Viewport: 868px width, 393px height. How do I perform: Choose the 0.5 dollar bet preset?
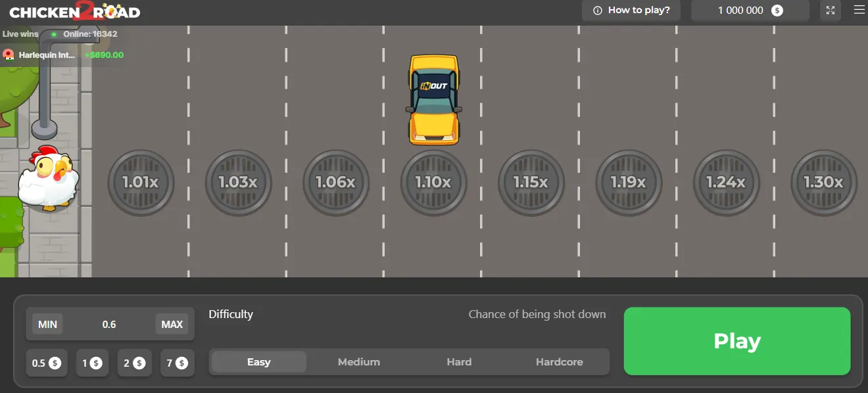(x=46, y=363)
